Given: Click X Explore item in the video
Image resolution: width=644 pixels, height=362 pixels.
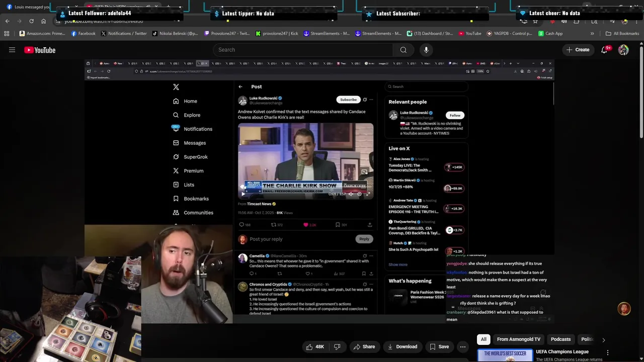Looking at the screenshot, I should coord(187,115).
